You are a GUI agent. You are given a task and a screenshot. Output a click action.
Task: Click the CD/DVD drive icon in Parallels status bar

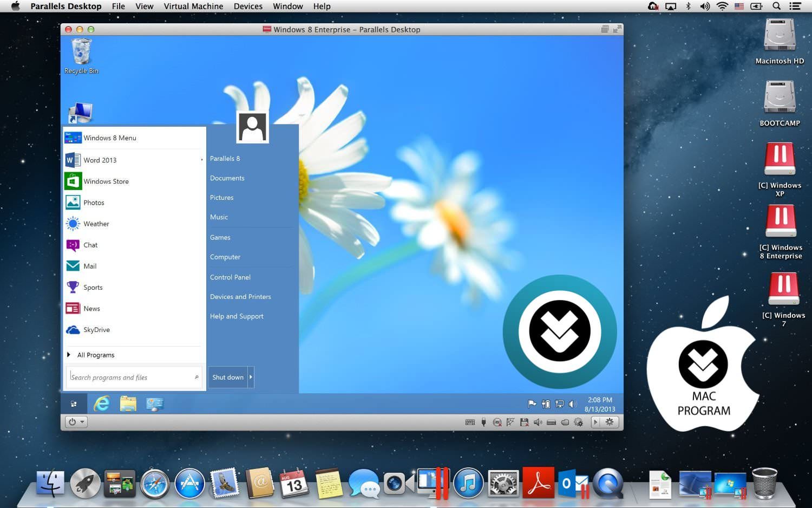click(497, 422)
